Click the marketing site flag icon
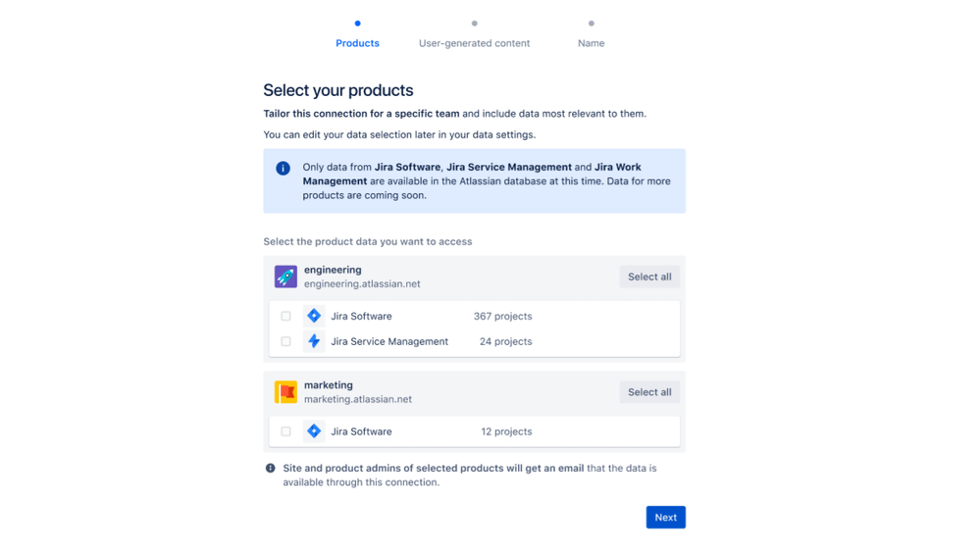 pos(285,392)
